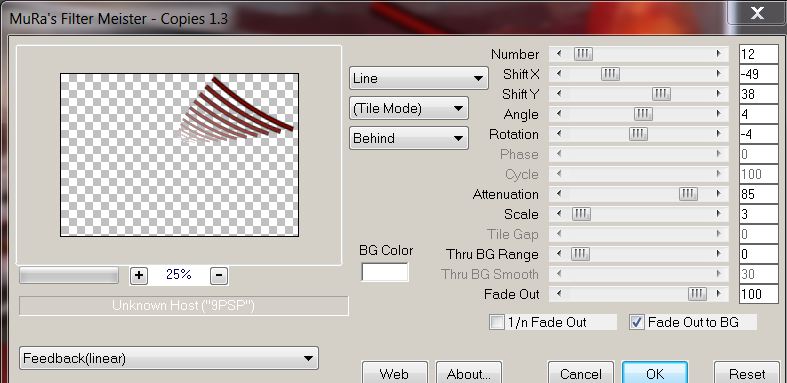The height and width of the screenshot is (383, 787).
Task: Open the About... dialog button
Action: pyautogui.click(x=468, y=373)
